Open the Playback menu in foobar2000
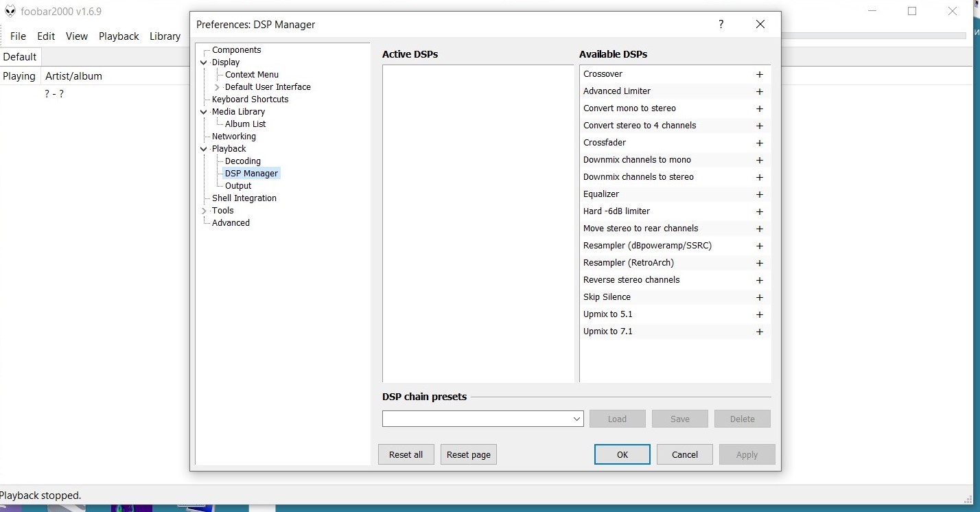 tap(119, 36)
